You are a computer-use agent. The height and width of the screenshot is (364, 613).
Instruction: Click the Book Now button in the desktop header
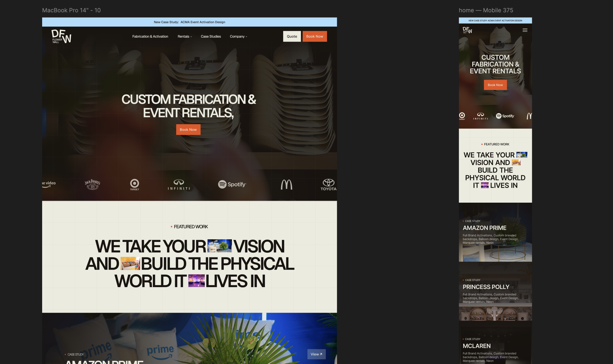(315, 36)
